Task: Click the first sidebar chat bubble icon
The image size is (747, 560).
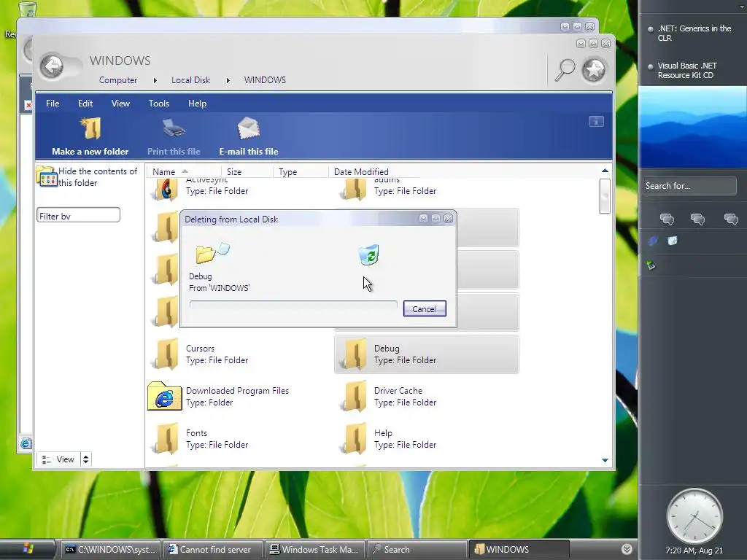Action: pyautogui.click(x=667, y=219)
